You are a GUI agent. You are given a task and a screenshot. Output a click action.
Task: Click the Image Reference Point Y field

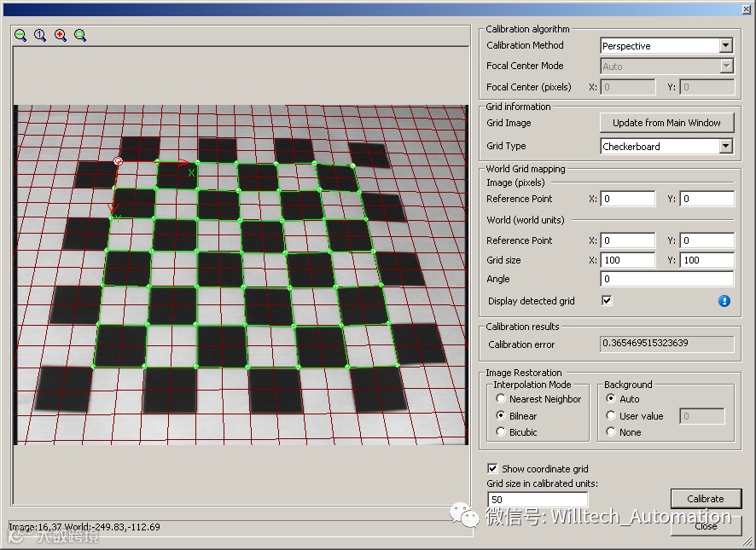click(707, 199)
